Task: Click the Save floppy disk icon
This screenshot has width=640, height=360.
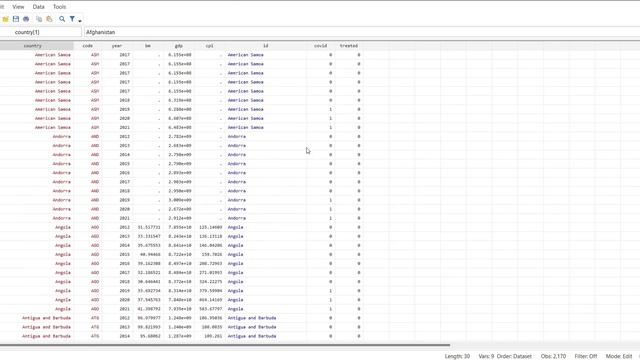Action: click(x=16, y=19)
